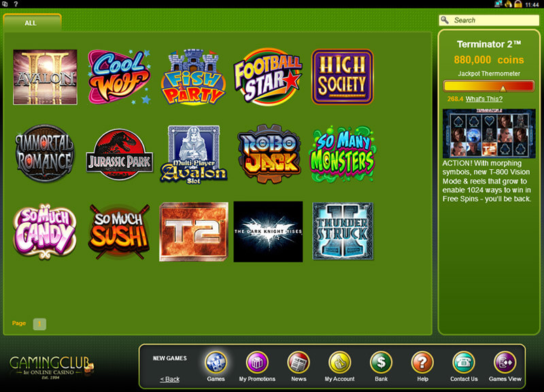Play the So Much Candy slot
Viewport: 544px width, 392px height.
(x=45, y=231)
